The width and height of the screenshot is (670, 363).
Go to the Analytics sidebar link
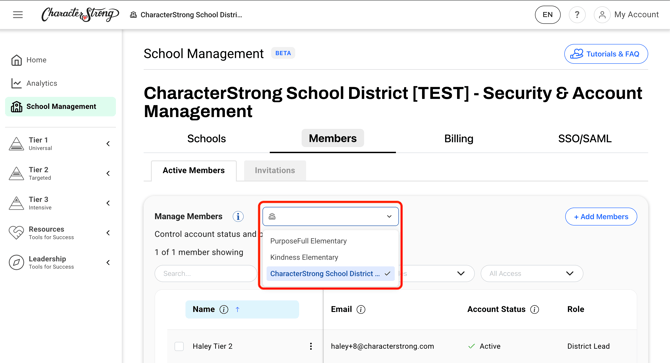42,83
